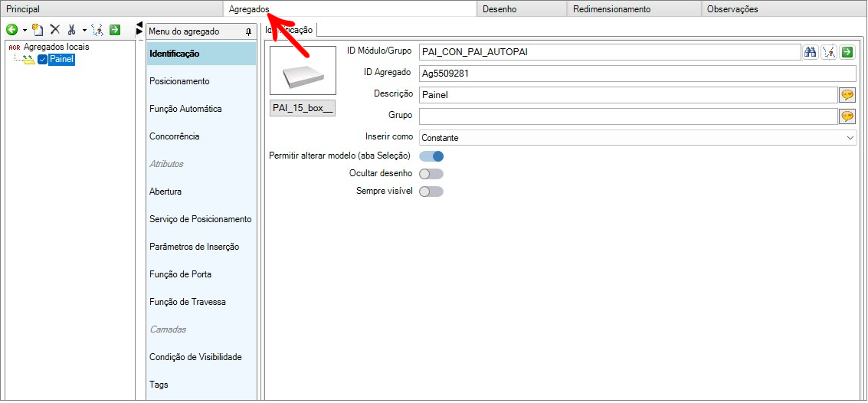
Task: Switch to the Desenho tab
Action: [x=522, y=9]
